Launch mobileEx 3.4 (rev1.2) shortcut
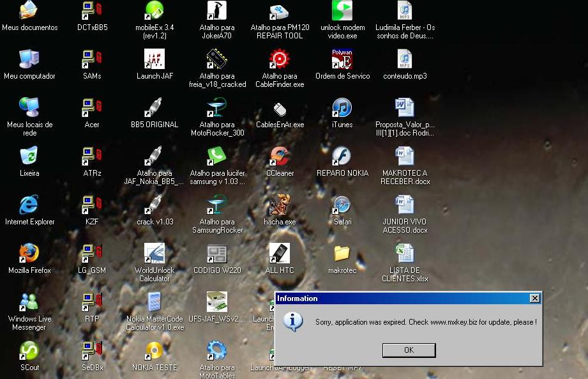The image size is (588, 379). coord(155,10)
